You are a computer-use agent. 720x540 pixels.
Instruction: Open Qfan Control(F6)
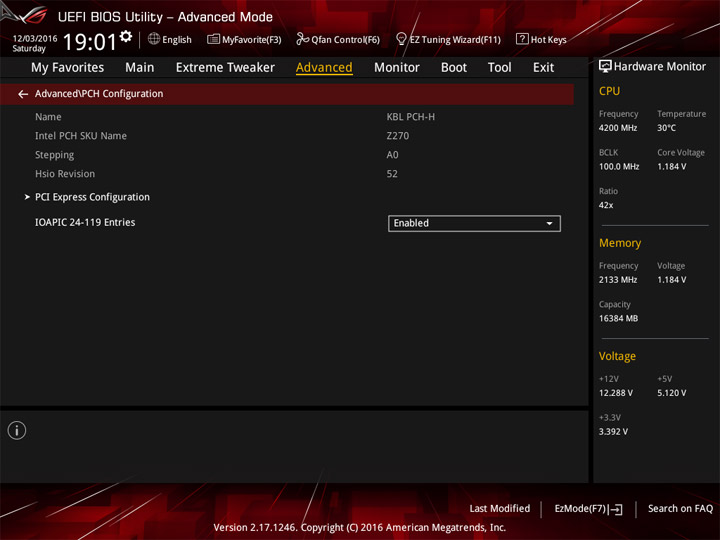(x=338, y=39)
